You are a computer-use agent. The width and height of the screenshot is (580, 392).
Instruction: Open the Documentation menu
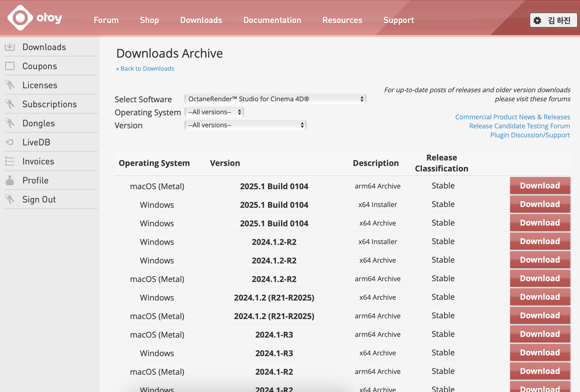point(272,20)
